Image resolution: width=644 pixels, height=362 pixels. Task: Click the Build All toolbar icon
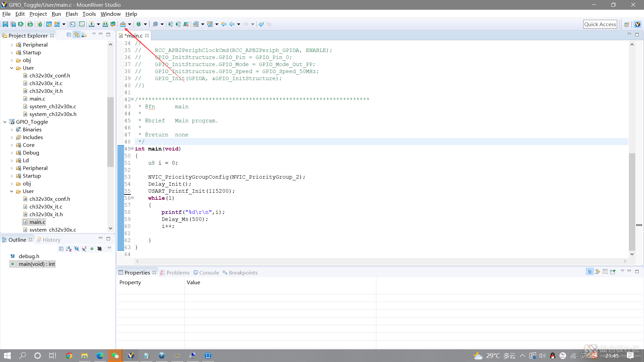[x=105, y=24]
